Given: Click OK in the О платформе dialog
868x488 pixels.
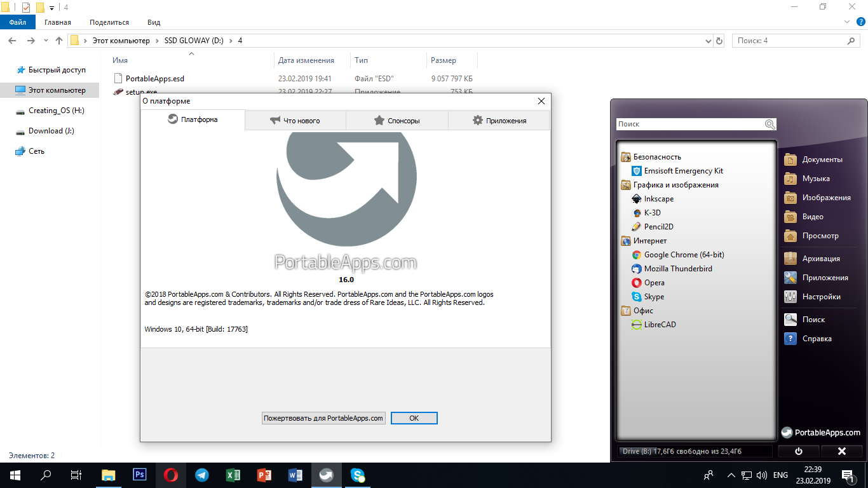Looking at the screenshot, I should click(414, 418).
